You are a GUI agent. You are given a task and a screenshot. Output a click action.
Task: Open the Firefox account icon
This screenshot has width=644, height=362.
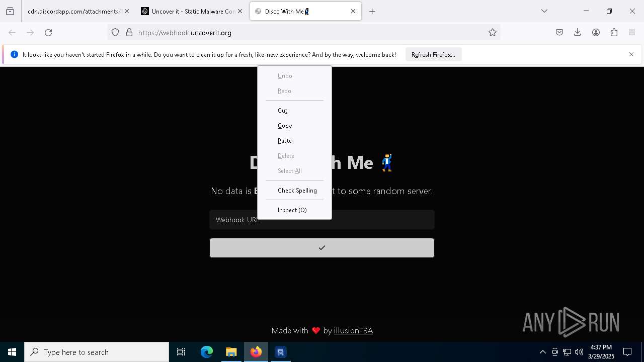pyautogui.click(x=596, y=33)
